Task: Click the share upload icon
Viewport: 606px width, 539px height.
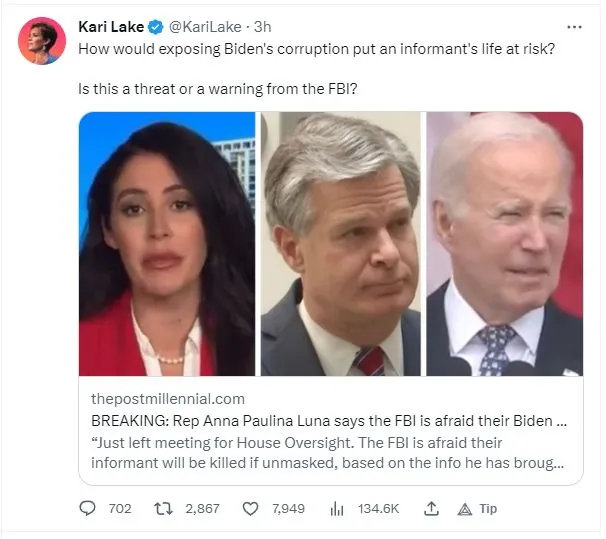Action: (x=431, y=508)
